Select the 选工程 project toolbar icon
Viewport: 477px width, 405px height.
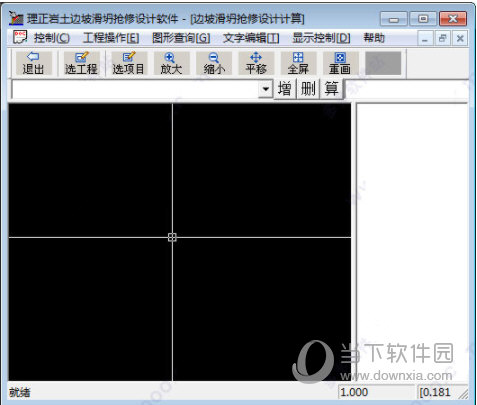click(x=81, y=63)
